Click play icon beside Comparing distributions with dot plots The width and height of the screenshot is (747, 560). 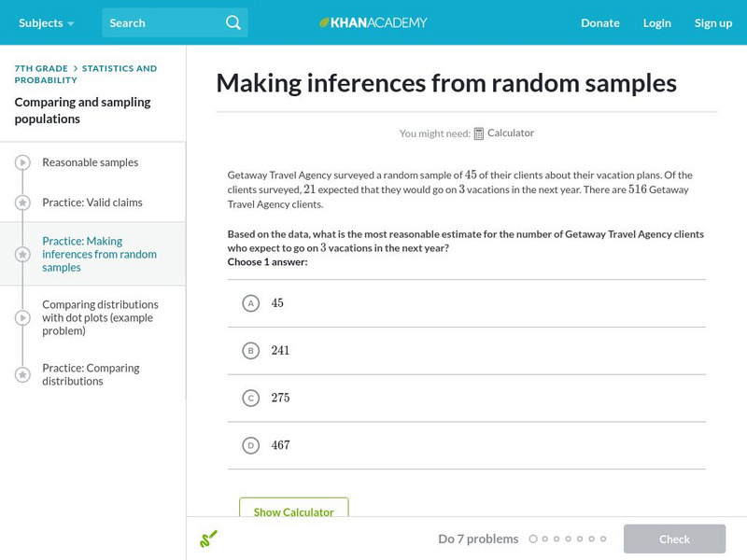point(22,317)
